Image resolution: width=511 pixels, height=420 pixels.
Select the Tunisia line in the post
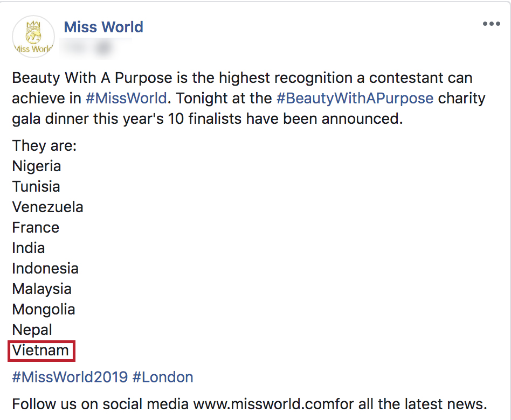pos(36,186)
